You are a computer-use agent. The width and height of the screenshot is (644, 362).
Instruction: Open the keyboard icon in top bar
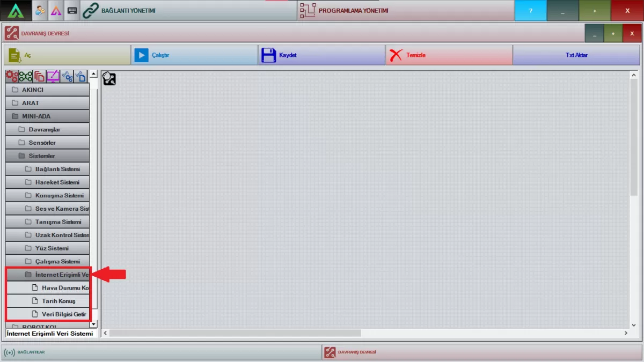tap(72, 11)
